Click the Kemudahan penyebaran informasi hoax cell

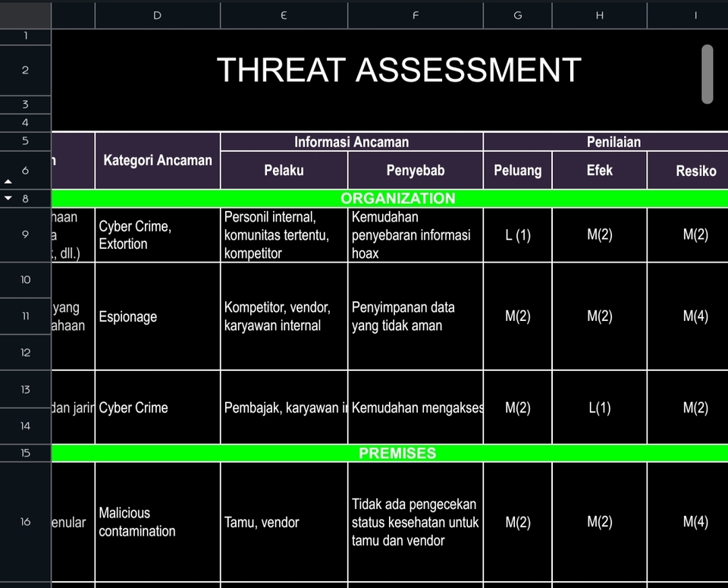click(416, 234)
